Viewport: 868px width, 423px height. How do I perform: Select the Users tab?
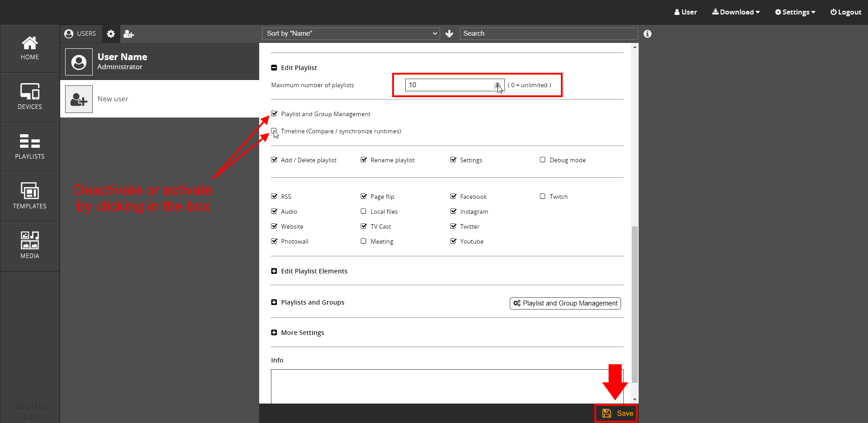81,34
